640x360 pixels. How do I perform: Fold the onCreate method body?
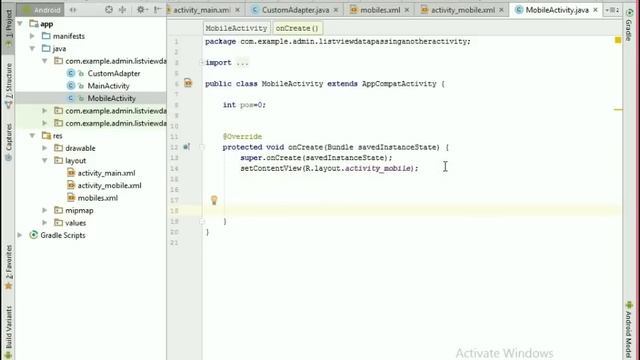(202, 147)
